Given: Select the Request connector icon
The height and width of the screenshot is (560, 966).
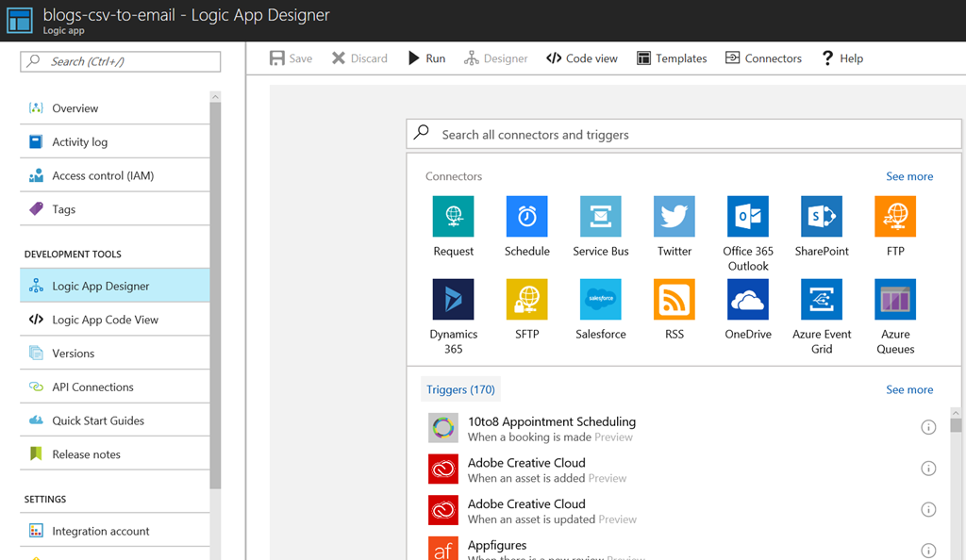Looking at the screenshot, I should point(453,217).
